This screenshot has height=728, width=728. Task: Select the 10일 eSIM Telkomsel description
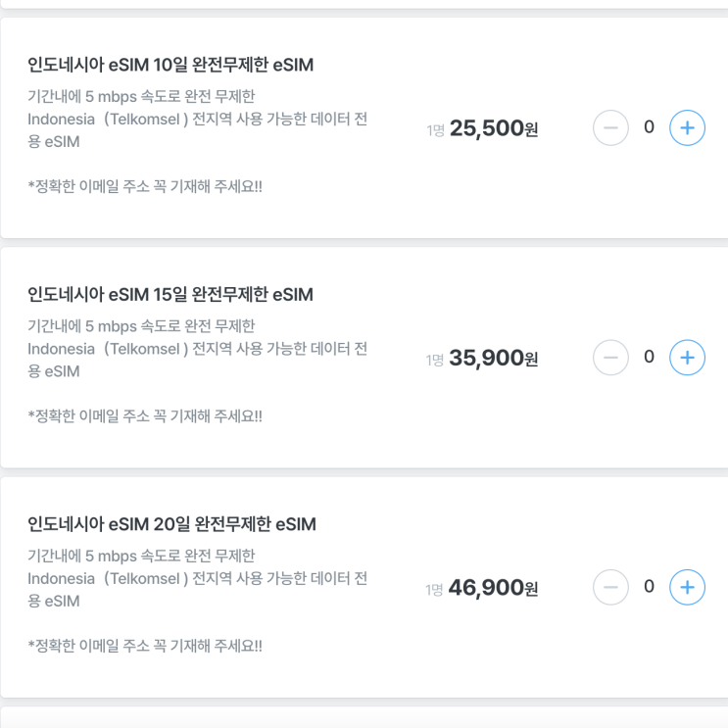click(198, 120)
